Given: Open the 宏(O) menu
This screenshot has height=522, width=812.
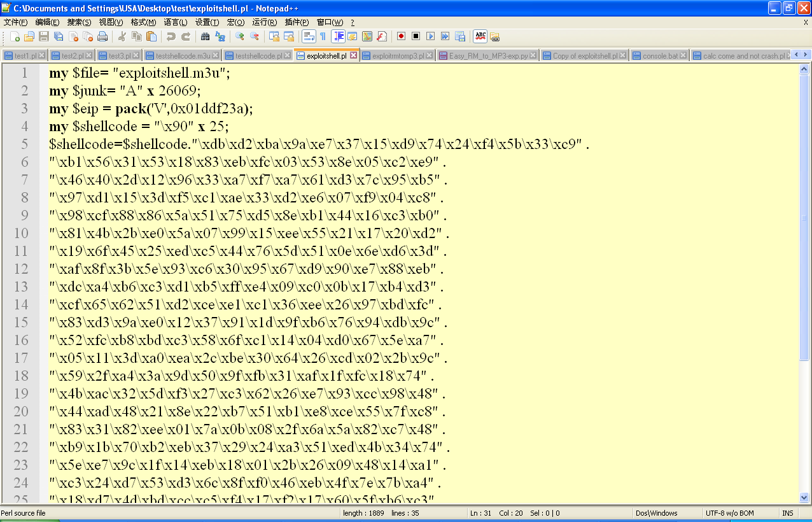Looking at the screenshot, I should pos(236,22).
